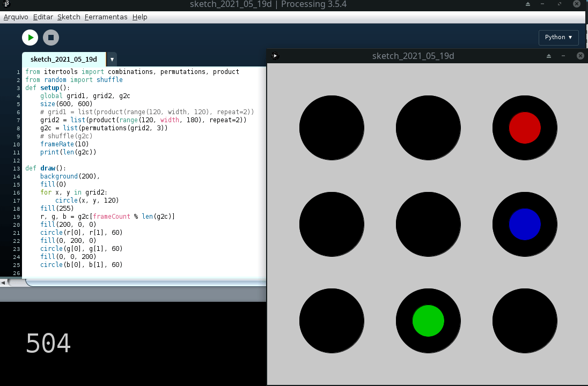Viewport: 588px width, 386px height.
Task: Open the Ferramentas menu
Action: point(106,17)
